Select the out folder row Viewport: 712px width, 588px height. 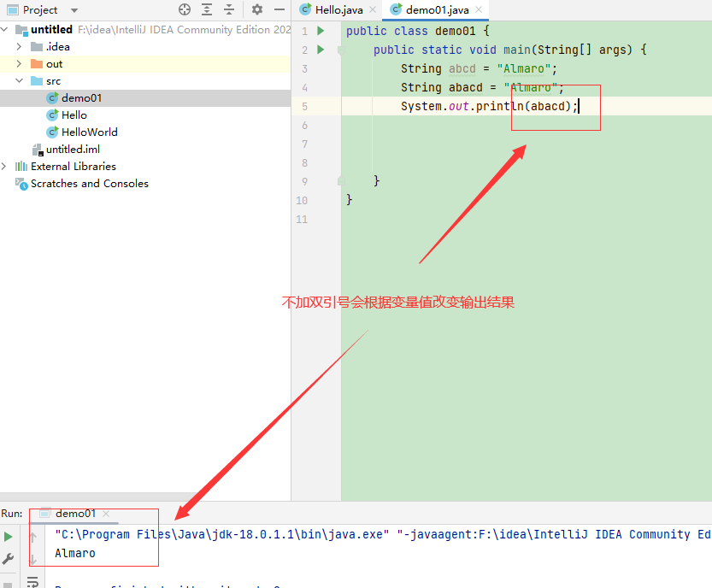(145, 64)
